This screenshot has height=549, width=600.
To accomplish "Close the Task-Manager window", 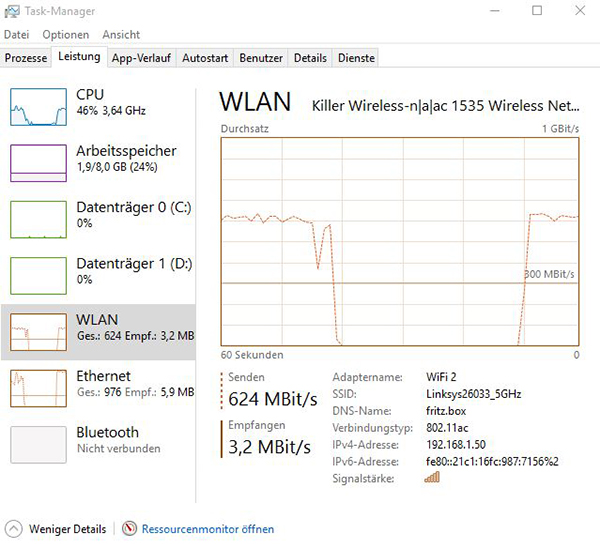I will pos(580,11).
